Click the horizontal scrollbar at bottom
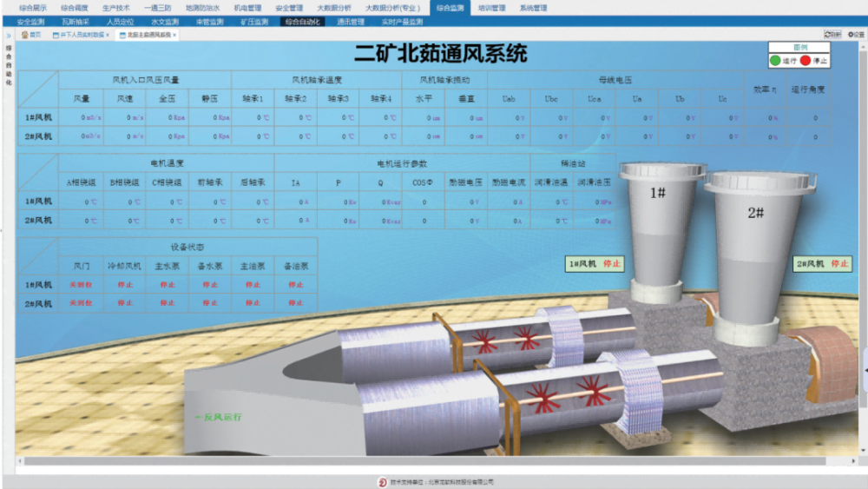 click(x=434, y=461)
